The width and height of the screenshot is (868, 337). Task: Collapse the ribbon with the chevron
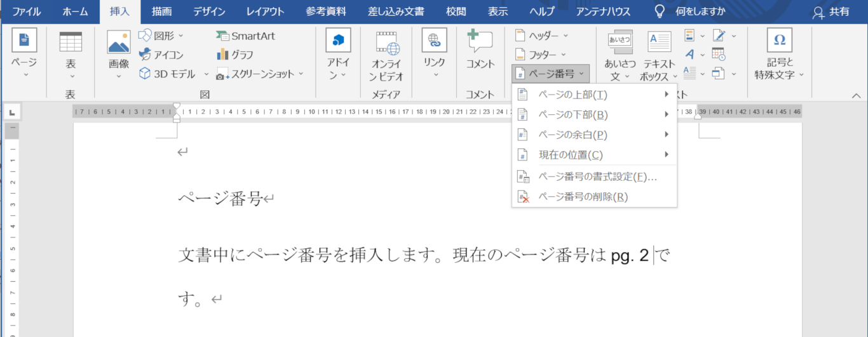point(857,96)
